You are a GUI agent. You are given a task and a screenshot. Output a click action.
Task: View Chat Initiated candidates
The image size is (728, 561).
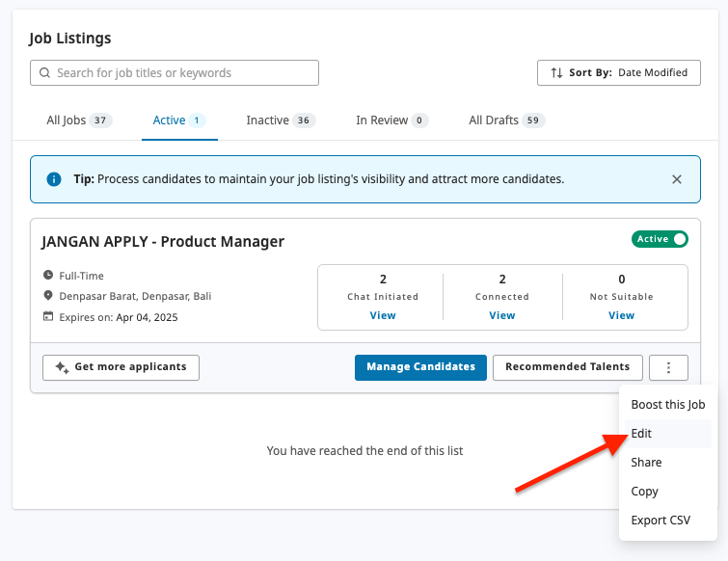pos(383,315)
